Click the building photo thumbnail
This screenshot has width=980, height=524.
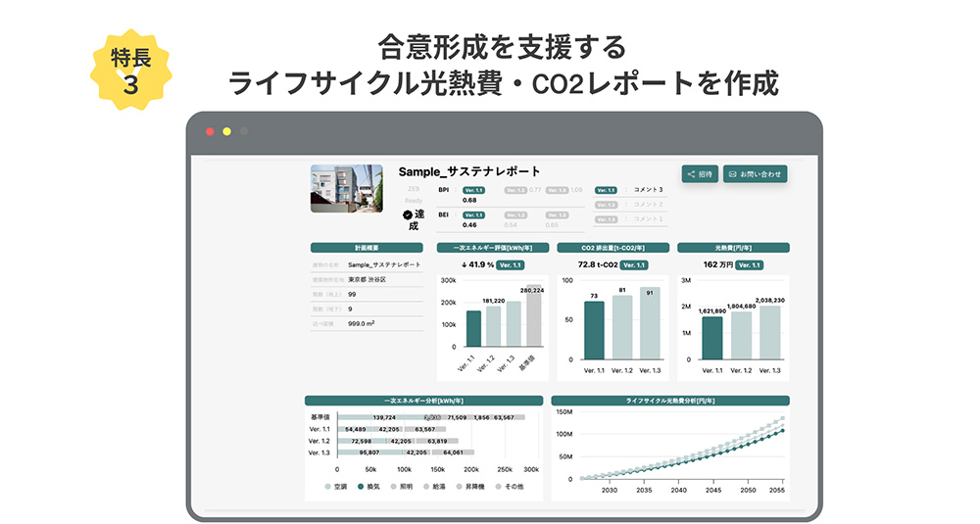click(347, 188)
